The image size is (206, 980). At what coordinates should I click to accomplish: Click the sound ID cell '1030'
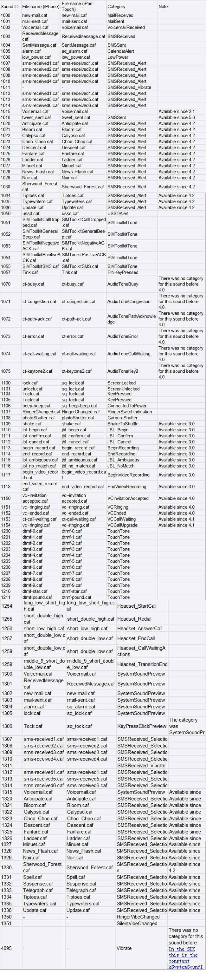(x=6, y=187)
